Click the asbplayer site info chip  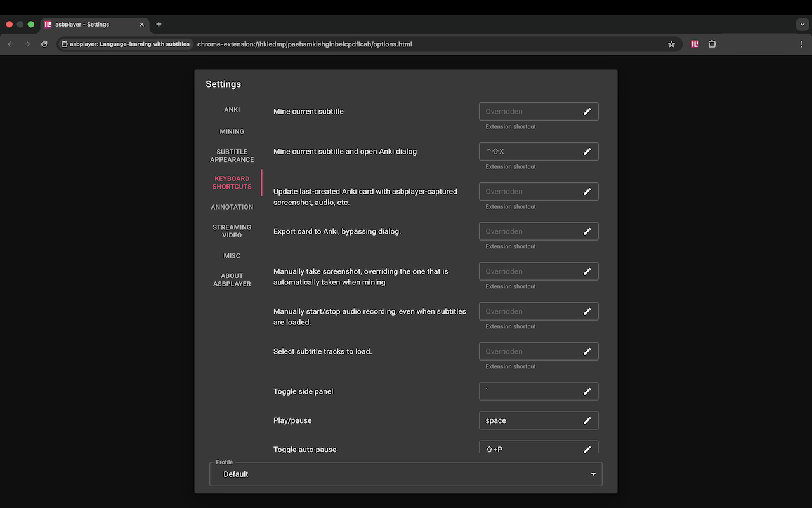[124, 44]
